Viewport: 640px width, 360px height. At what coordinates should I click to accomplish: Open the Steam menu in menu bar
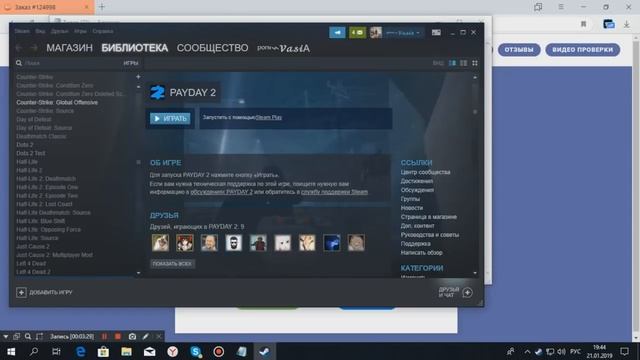click(x=22, y=31)
